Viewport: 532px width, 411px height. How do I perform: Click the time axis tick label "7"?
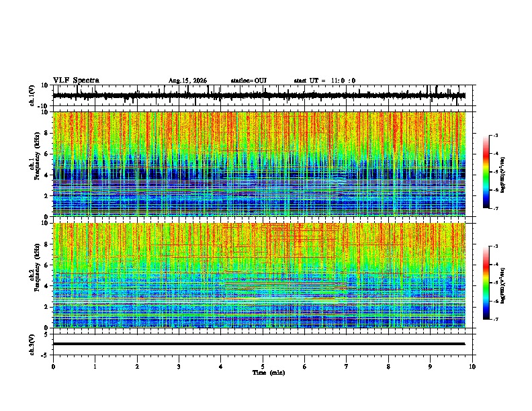point(347,367)
